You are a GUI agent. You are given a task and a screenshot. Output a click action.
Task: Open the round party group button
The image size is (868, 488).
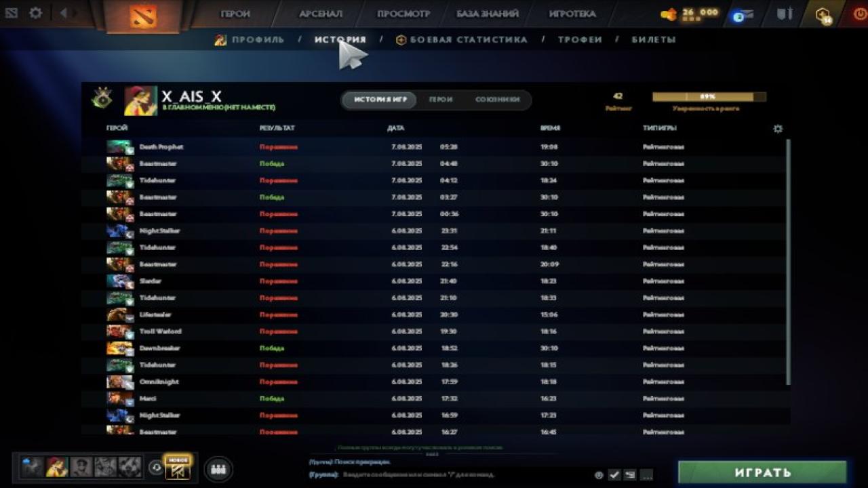pos(218,468)
